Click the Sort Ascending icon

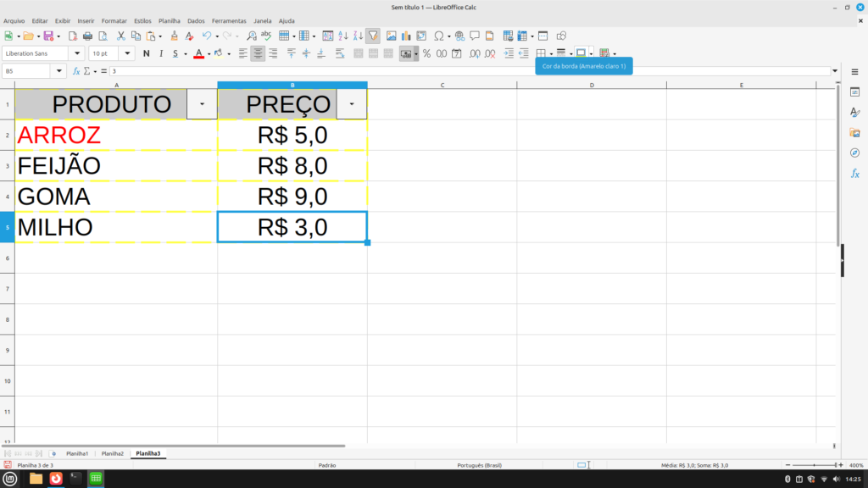[x=343, y=36]
